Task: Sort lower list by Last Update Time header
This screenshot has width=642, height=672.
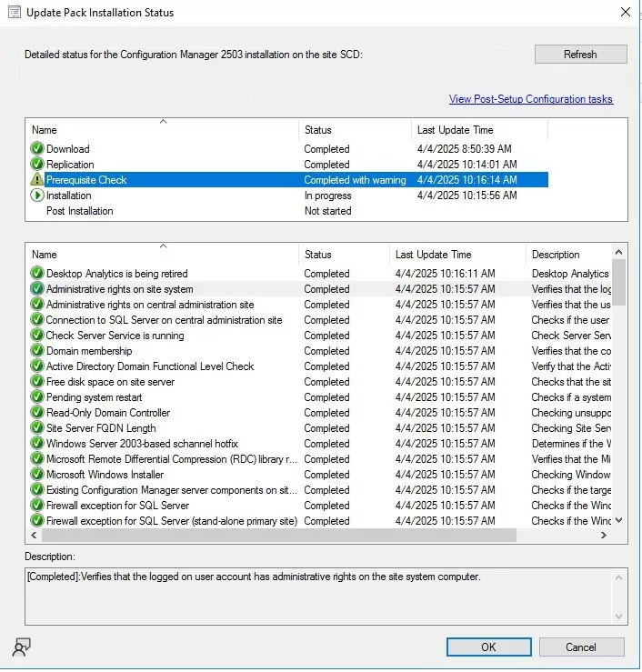Action: tap(457, 254)
